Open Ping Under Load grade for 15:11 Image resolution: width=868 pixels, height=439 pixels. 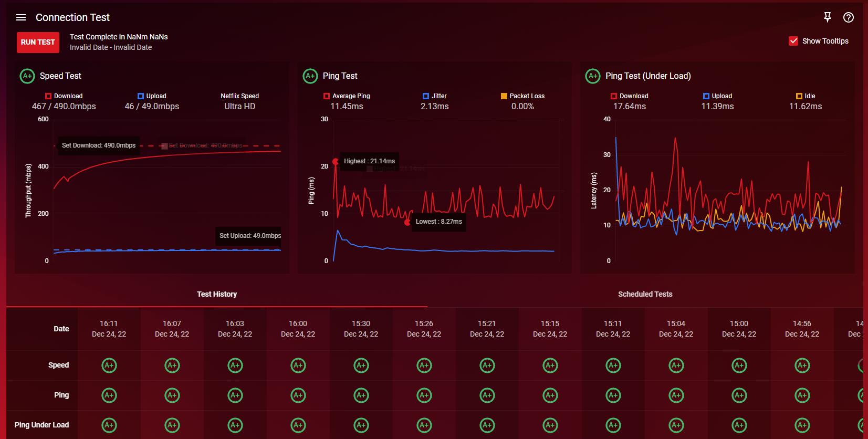click(x=613, y=425)
